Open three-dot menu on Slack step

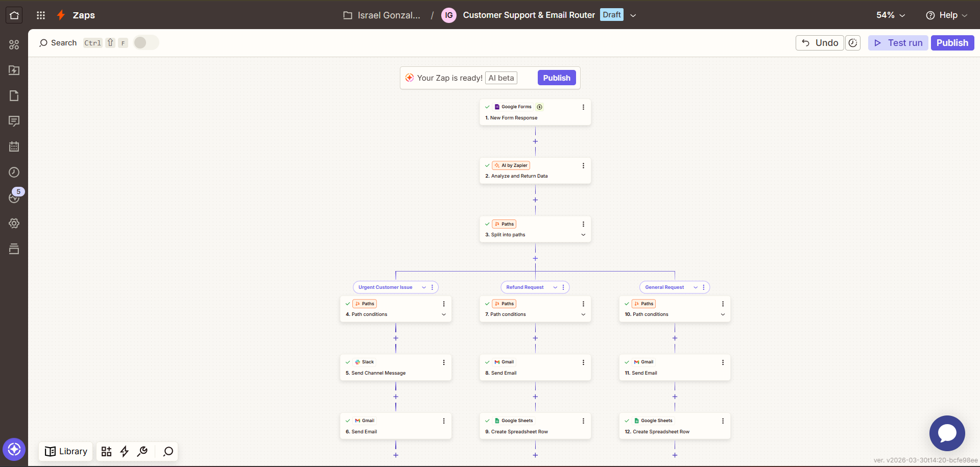coord(444,362)
